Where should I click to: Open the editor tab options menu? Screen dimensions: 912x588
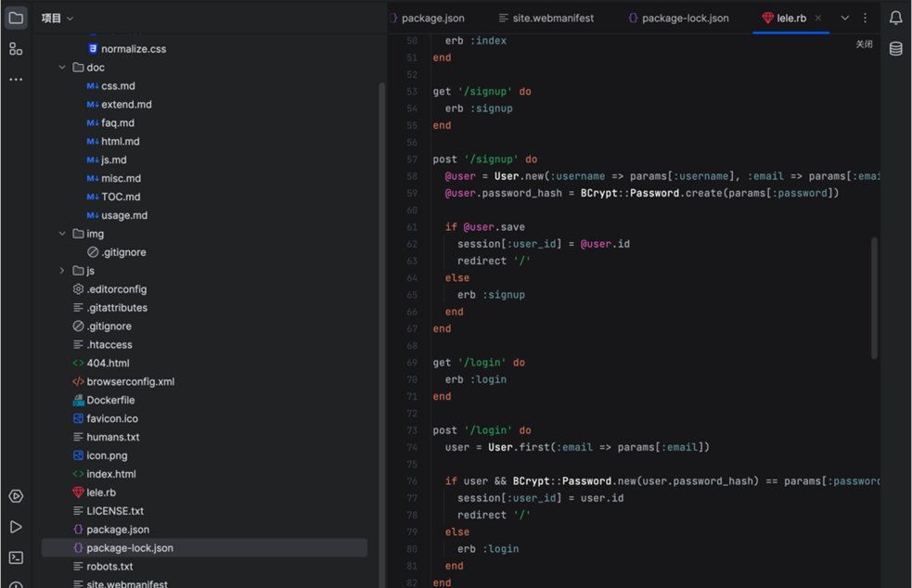865,18
